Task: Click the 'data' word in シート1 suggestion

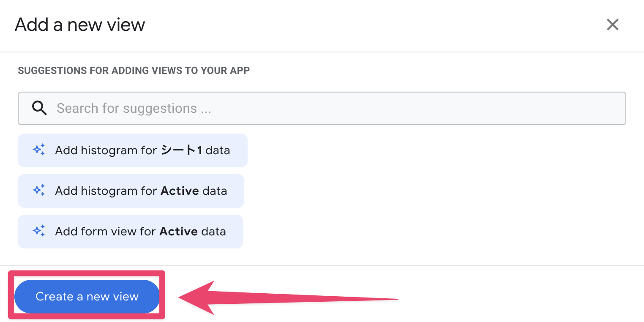Action: [218, 150]
